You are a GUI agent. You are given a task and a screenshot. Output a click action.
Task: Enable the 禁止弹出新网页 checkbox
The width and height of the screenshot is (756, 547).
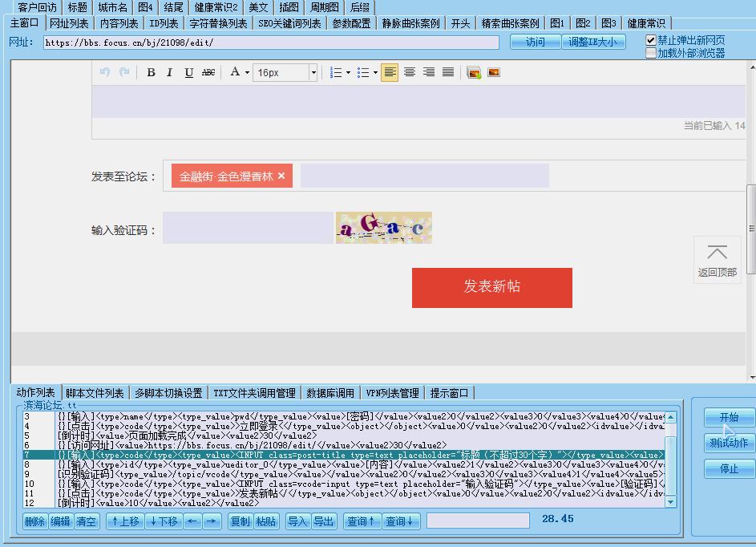pyautogui.click(x=651, y=40)
